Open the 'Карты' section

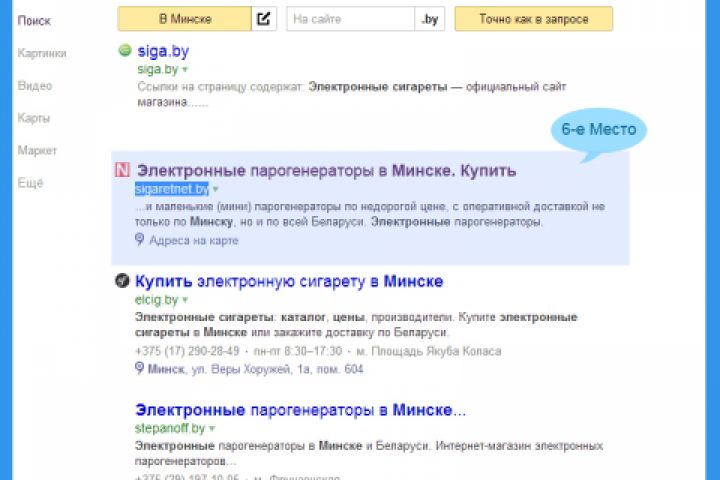34,118
